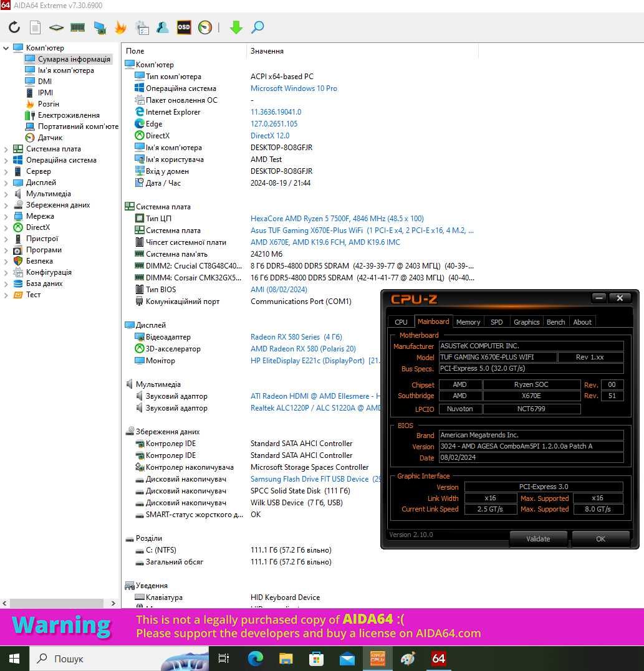Image resolution: width=644 pixels, height=671 pixels.
Task: Expand Збереження даних tree node
Action: click(x=6, y=205)
